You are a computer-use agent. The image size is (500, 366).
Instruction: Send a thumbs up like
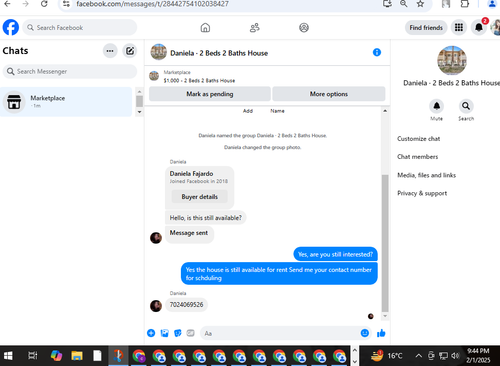[x=381, y=333]
